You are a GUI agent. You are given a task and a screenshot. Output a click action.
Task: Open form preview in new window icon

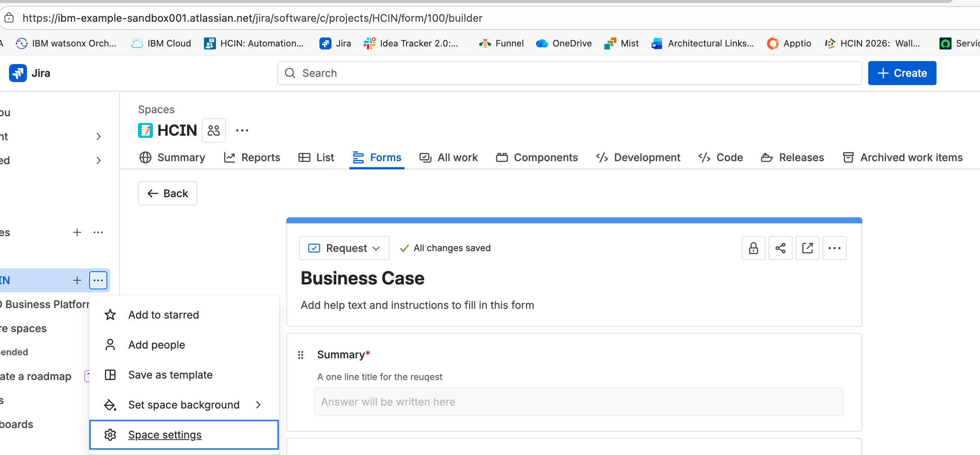tap(807, 248)
